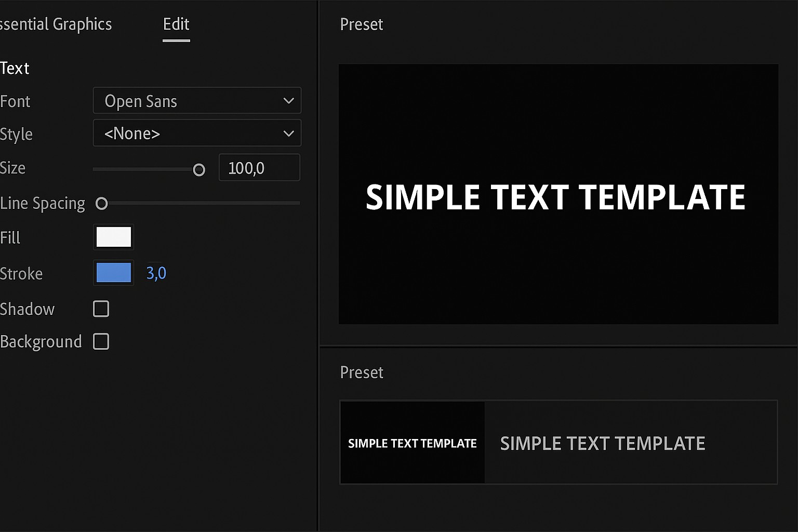Enable the Shadow checkbox
Screen dimensions: 798x532
pyautogui.click(x=101, y=309)
